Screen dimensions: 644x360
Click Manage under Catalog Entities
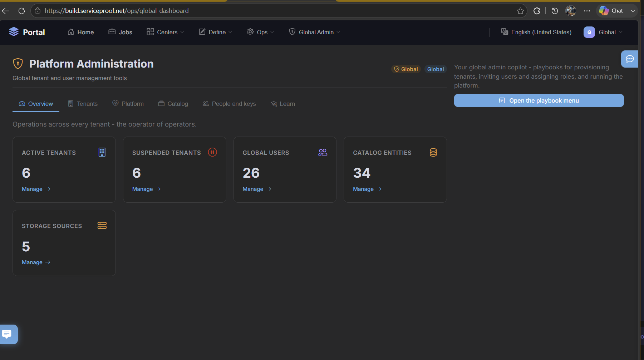pos(367,189)
